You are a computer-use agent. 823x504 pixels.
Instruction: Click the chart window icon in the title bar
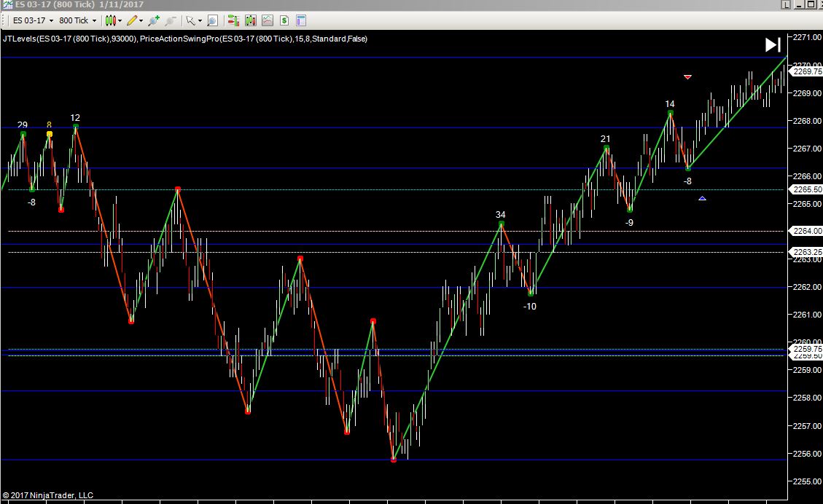(7, 4)
